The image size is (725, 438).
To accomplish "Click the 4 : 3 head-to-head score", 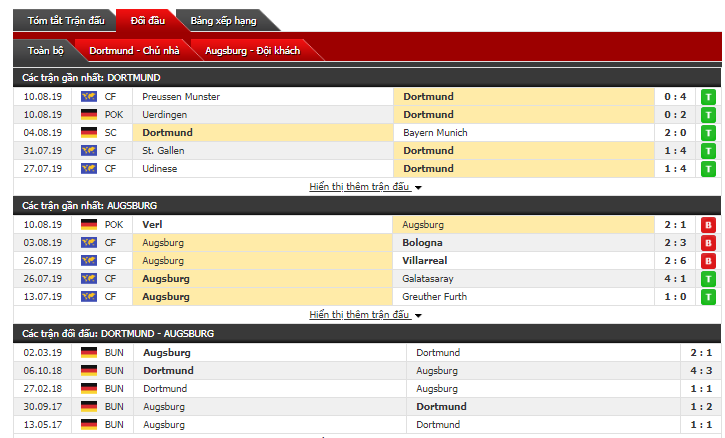I will (x=701, y=371).
